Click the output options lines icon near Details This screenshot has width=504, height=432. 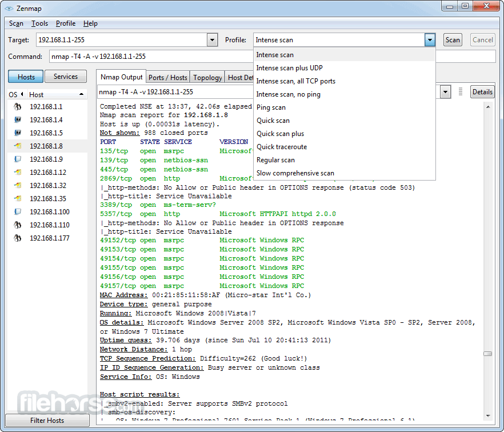tap(461, 91)
